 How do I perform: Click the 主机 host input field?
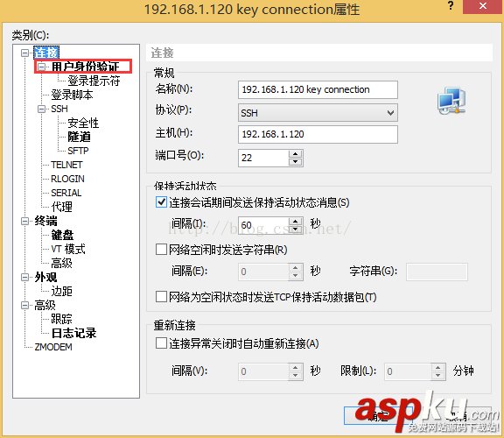pyautogui.click(x=318, y=134)
